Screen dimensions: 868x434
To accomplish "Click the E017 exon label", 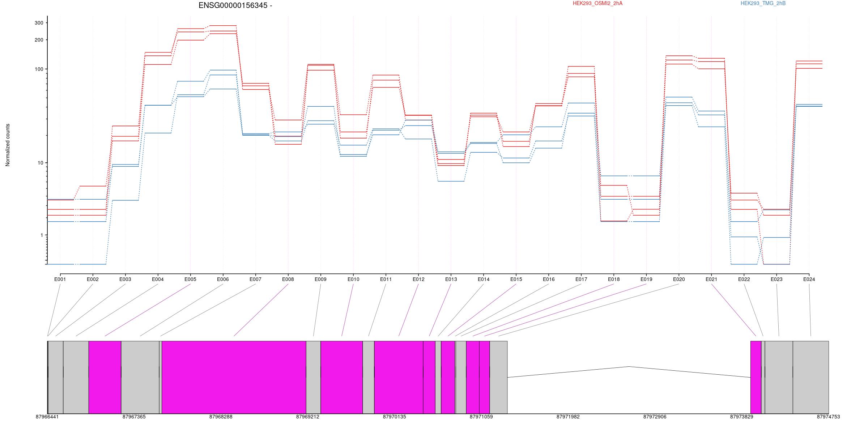I will [x=581, y=279].
